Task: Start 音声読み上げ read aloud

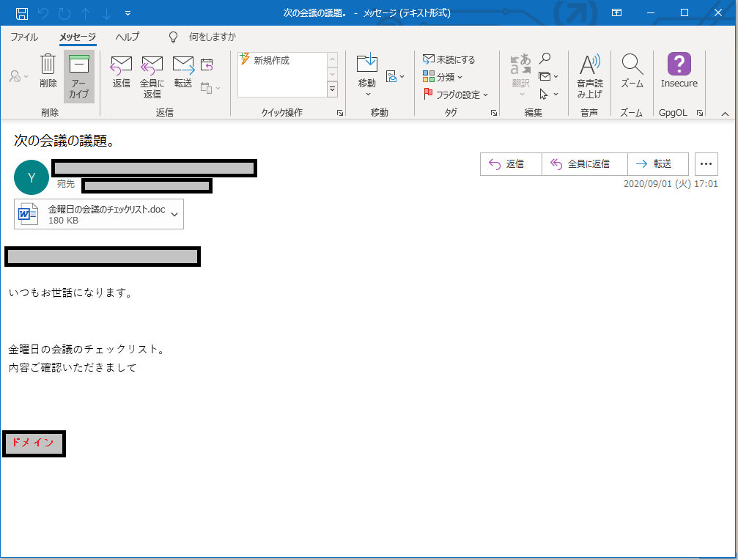Action: pyautogui.click(x=590, y=76)
